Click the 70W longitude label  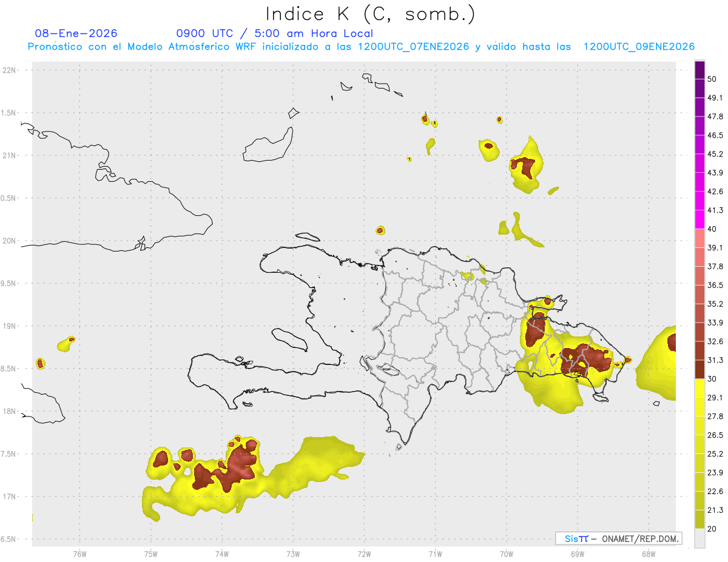pos(507,554)
